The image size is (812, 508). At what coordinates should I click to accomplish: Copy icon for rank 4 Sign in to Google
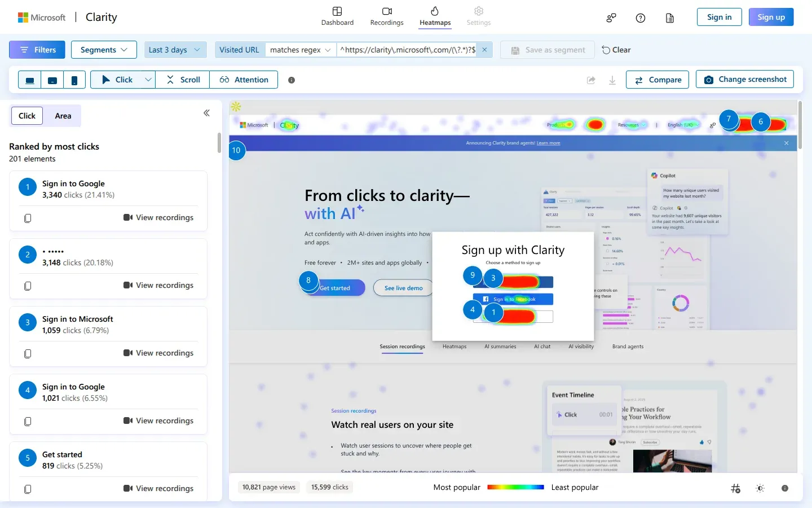[28, 421]
